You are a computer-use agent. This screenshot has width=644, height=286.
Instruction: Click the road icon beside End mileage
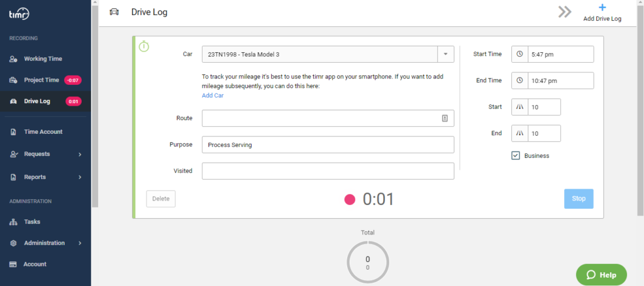(x=519, y=133)
